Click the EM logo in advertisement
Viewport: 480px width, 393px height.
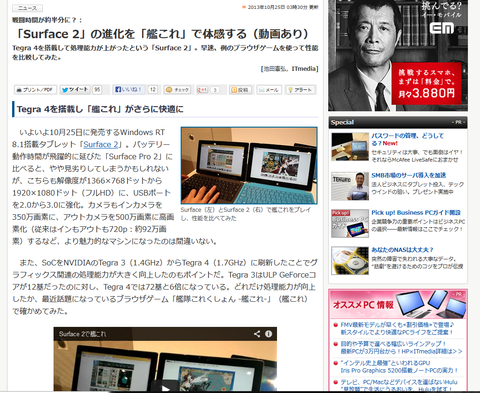pyautogui.click(x=441, y=28)
